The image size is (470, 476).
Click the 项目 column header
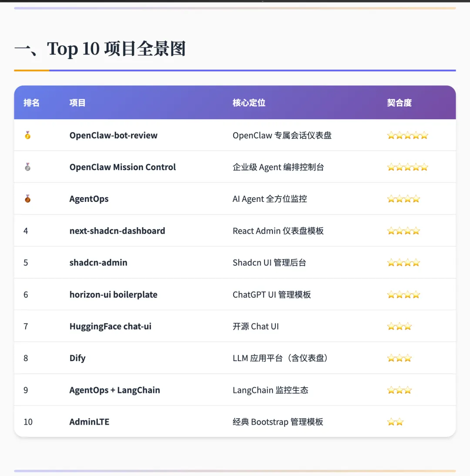pos(77,103)
